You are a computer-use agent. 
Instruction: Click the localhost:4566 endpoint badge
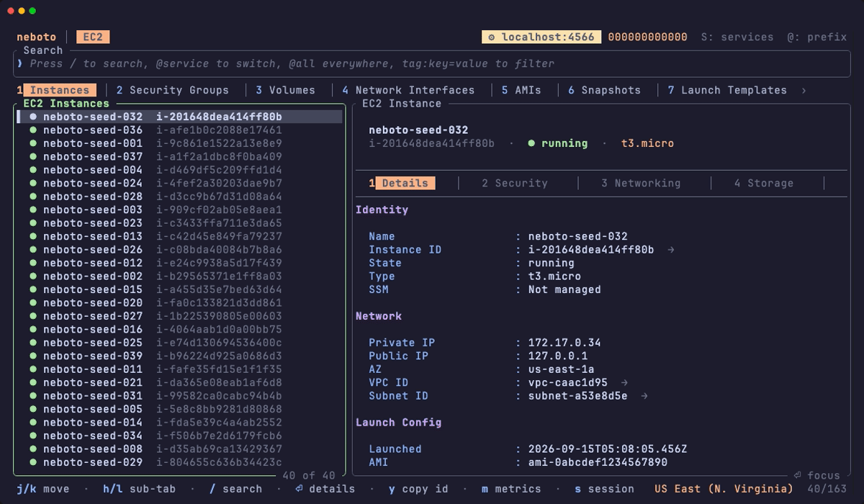541,37
